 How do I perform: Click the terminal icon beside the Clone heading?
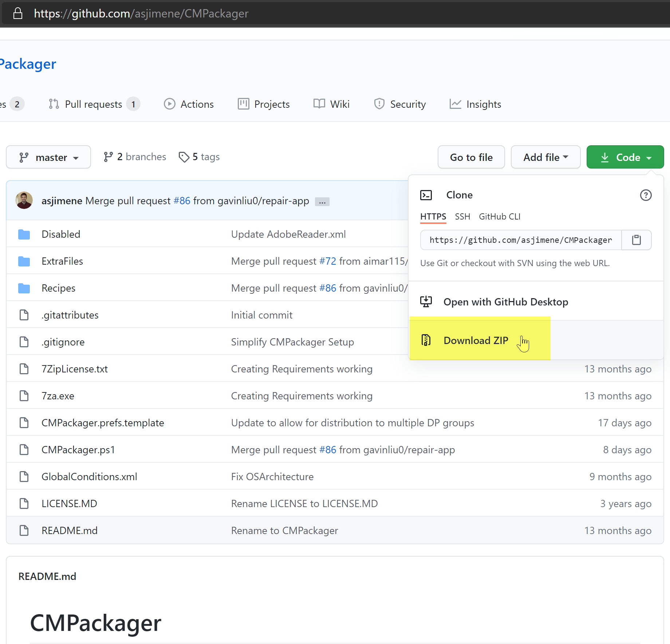(426, 195)
